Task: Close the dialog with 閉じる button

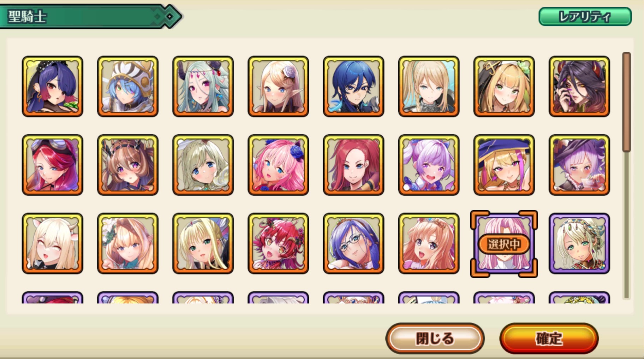Action: 435,338
